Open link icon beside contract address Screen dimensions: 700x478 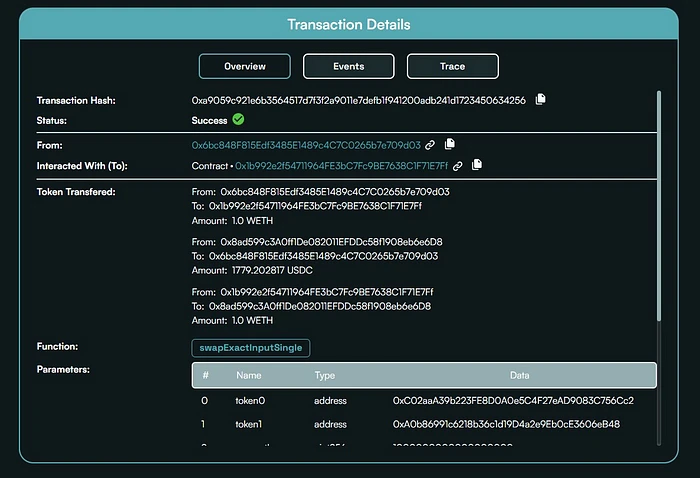pyautogui.click(x=458, y=166)
